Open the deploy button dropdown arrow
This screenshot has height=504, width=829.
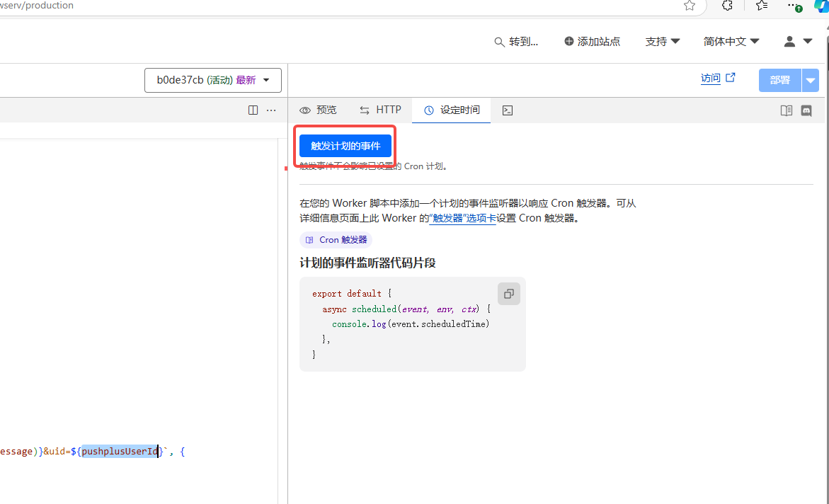tap(811, 81)
